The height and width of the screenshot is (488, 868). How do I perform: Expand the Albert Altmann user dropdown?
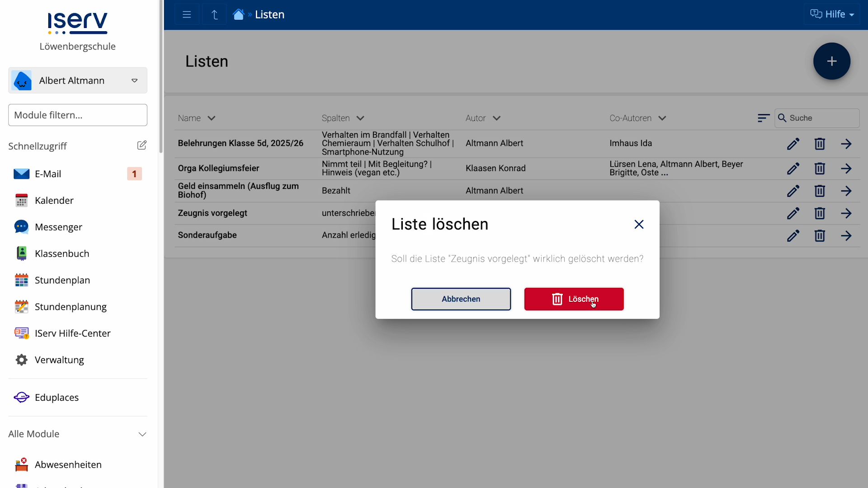coord(134,80)
